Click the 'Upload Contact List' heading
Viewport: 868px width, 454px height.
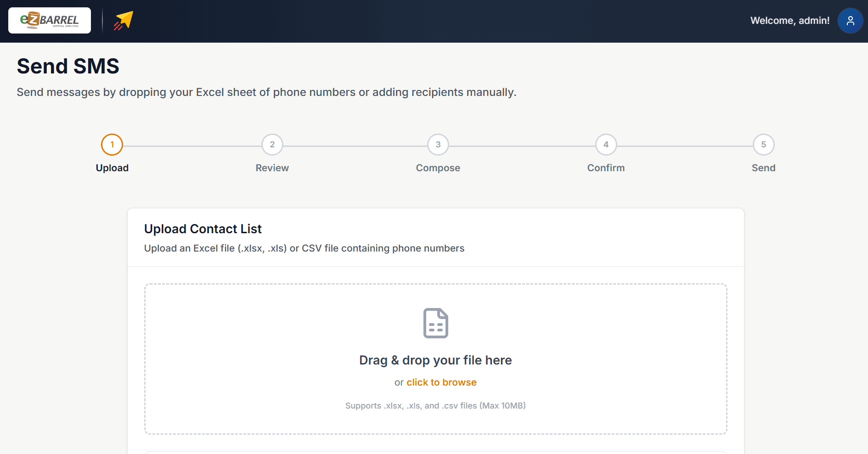point(203,229)
